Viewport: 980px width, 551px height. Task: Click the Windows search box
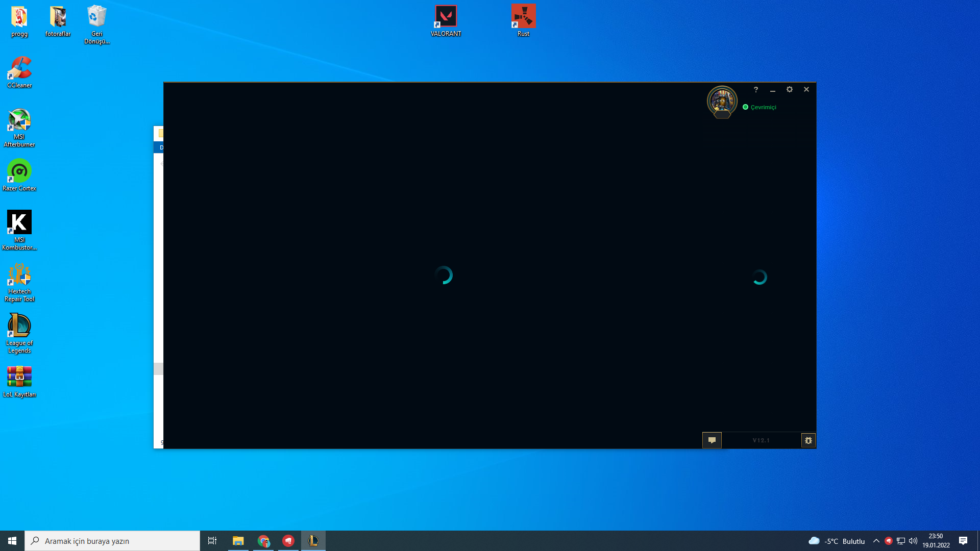[112, 541]
